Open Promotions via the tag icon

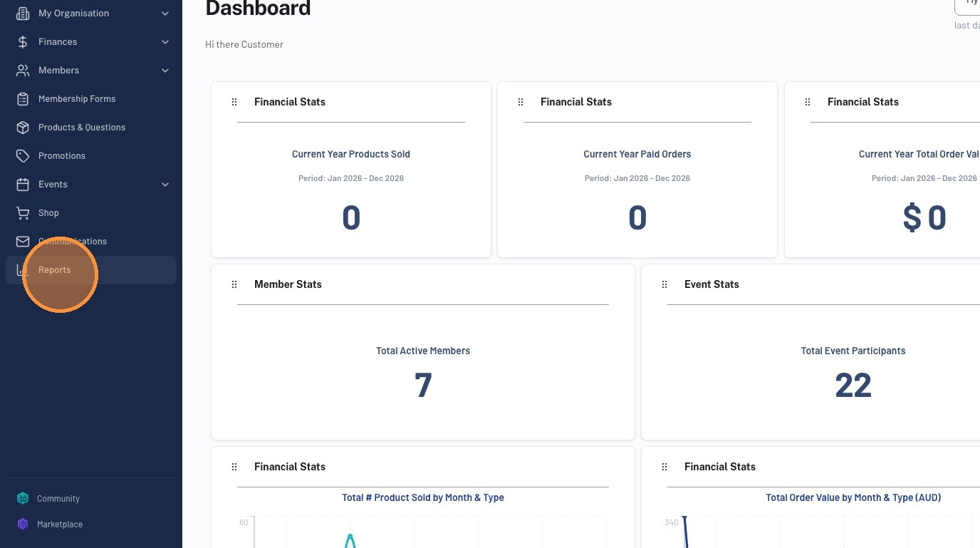(x=23, y=156)
